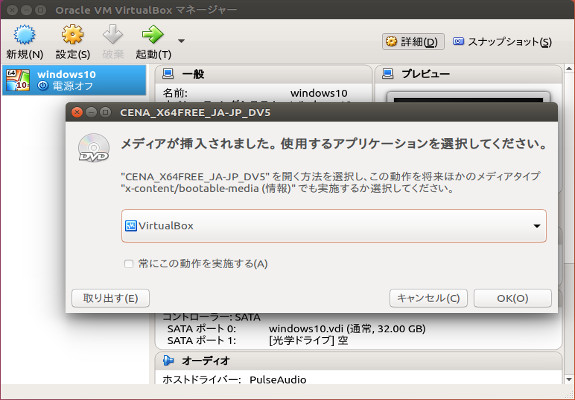This screenshot has width=575, height=400.
Task: Open the VirtualBox application dropdown
Action: (x=334, y=226)
